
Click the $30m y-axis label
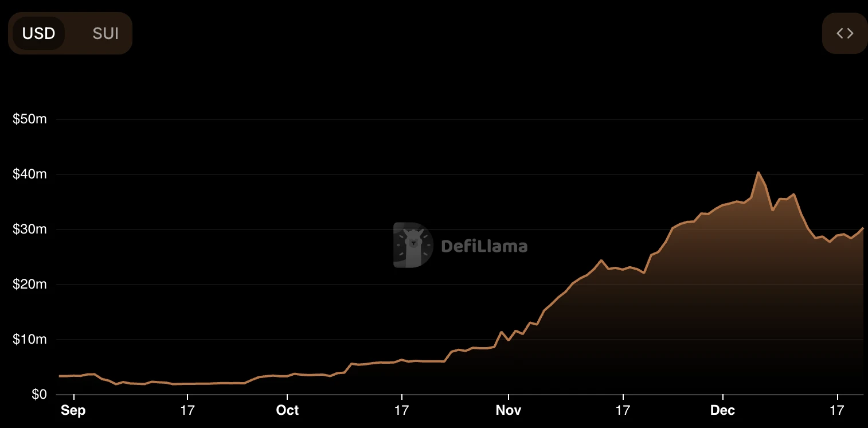tap(29, 229)
